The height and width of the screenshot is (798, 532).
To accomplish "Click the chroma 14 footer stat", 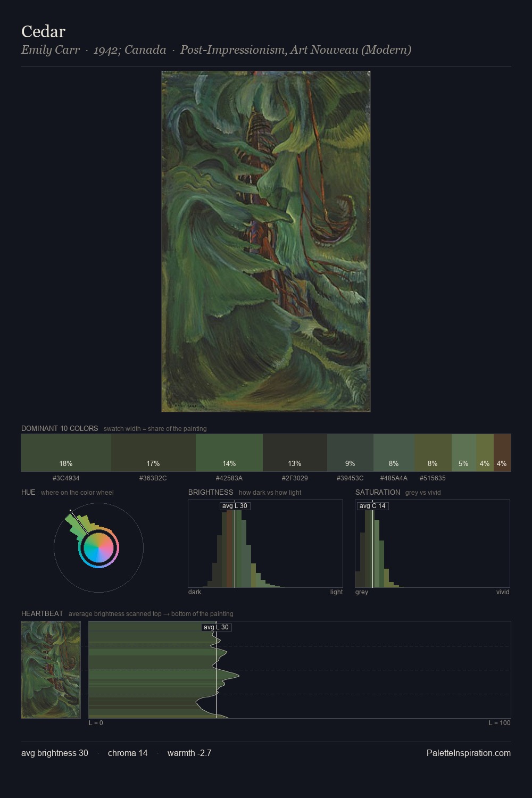I will click(128, 753).
